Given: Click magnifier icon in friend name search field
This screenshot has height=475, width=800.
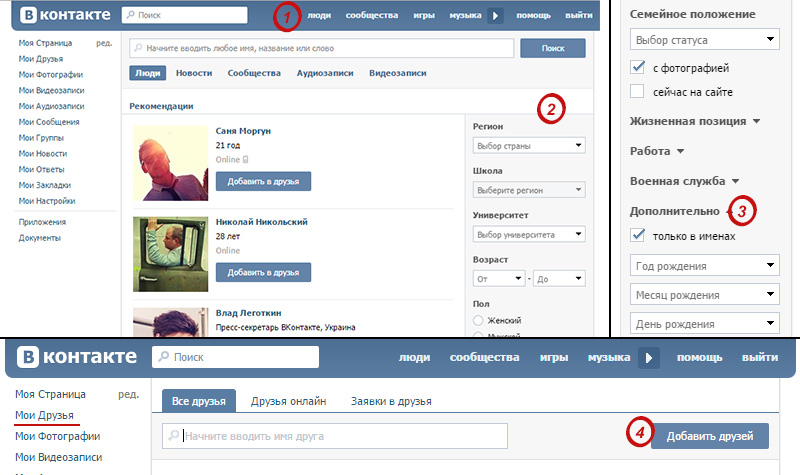Looking at the screenshot, I should 174,436.
